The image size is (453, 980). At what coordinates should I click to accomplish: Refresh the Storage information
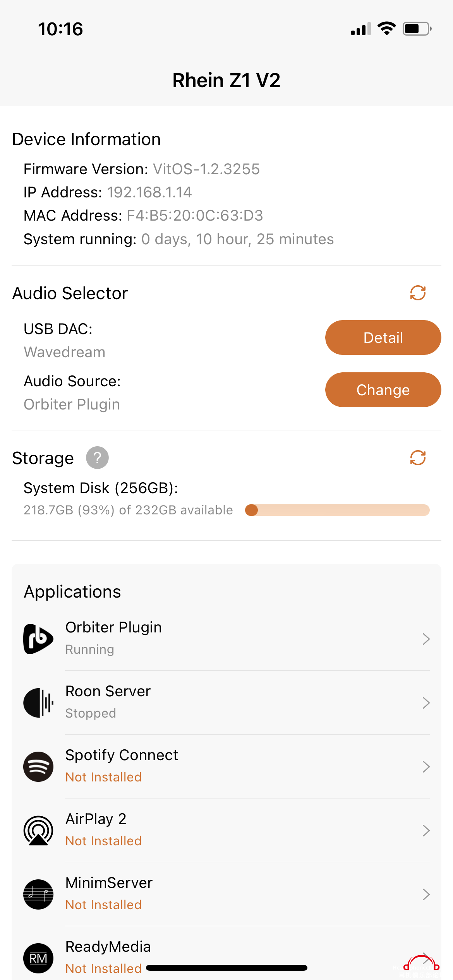418,458
